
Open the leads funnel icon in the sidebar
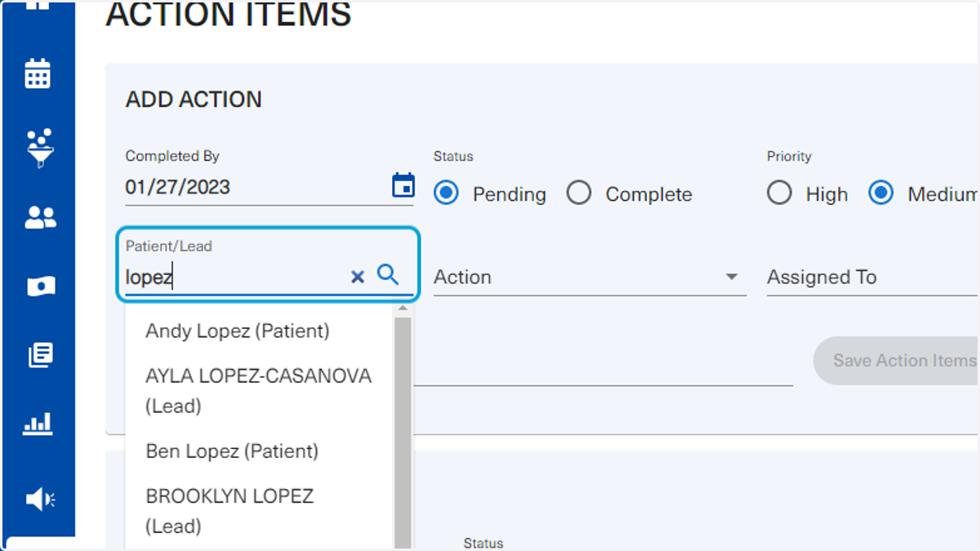point(39,147)
